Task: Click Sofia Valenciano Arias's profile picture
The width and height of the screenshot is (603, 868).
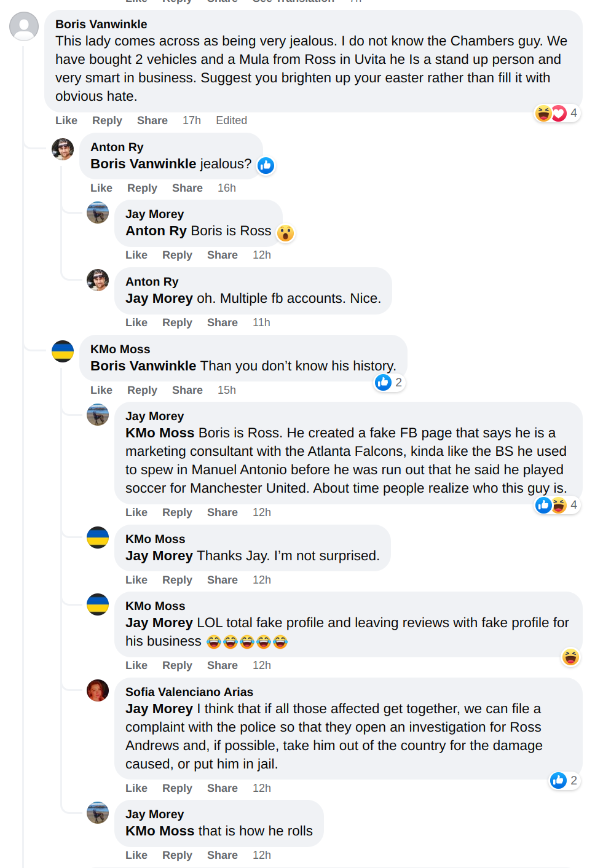Action: pos(98,690)
